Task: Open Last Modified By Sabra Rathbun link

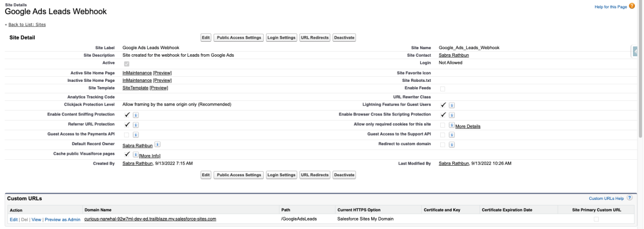Action: click(454, 164)
